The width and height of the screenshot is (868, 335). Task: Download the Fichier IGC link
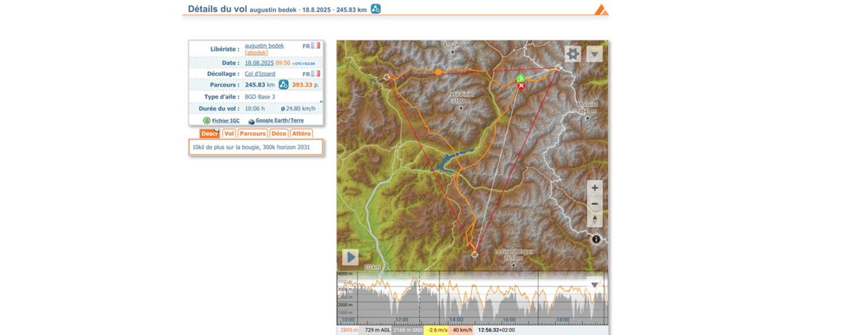tap(226, 120)
